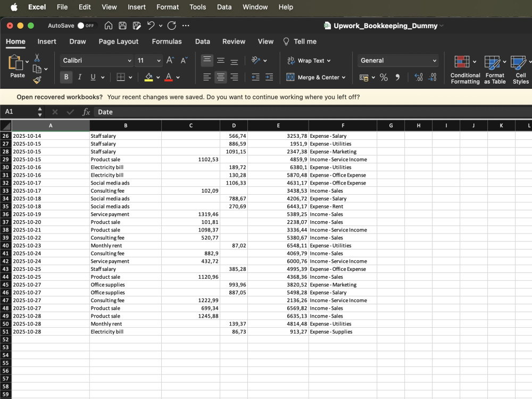The width and height of the screenshot is (532, 399).
Task: Click the formula bar containing Date
Action: [x=312, y=112]
